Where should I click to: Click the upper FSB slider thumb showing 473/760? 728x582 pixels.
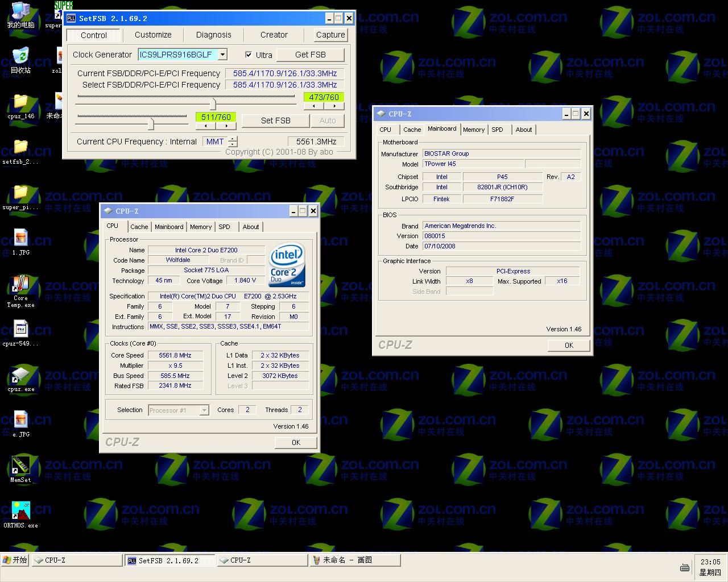pyautogui.click(x=213, y=104)
